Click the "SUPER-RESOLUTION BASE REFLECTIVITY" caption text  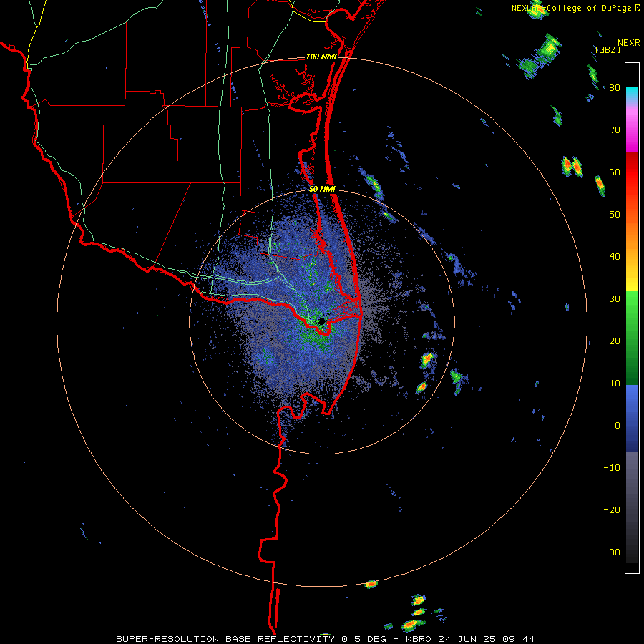[x=225, y=639]
